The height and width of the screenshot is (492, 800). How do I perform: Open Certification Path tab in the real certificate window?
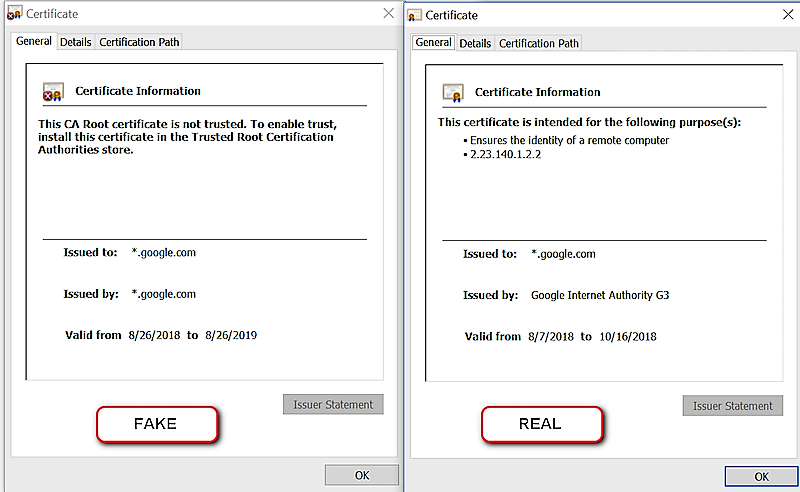[539, 43]
